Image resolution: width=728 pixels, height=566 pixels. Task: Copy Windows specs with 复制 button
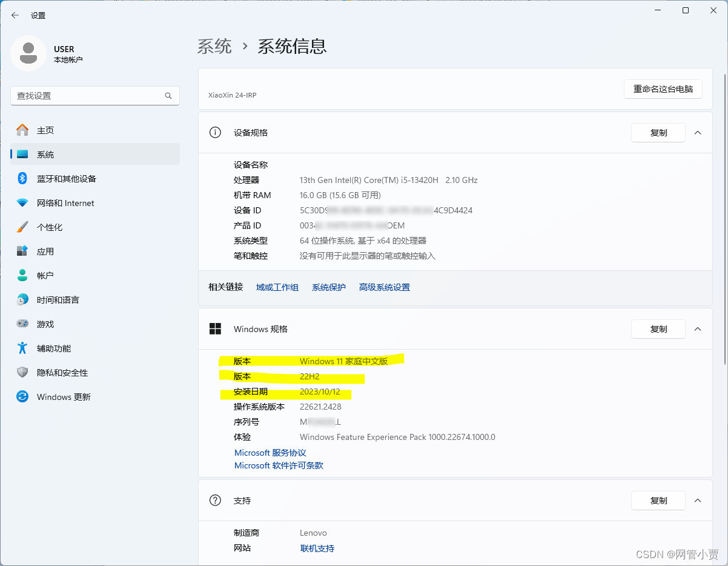658,329
